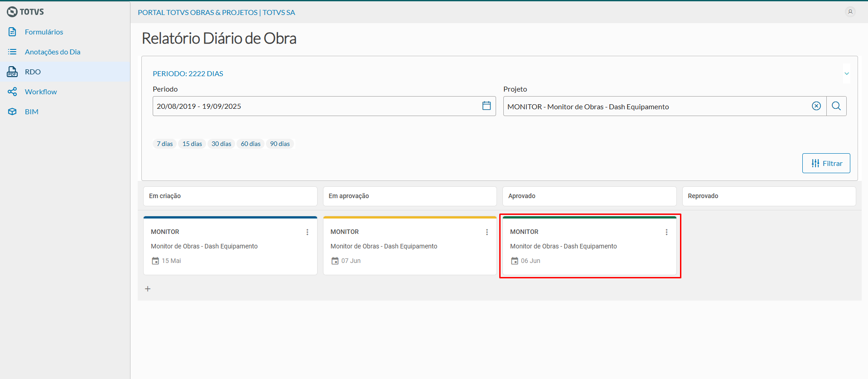Viewport: 868px width, 379px height.
Task: Click the plus icon to add card
Action: click(x=148, y=289)
